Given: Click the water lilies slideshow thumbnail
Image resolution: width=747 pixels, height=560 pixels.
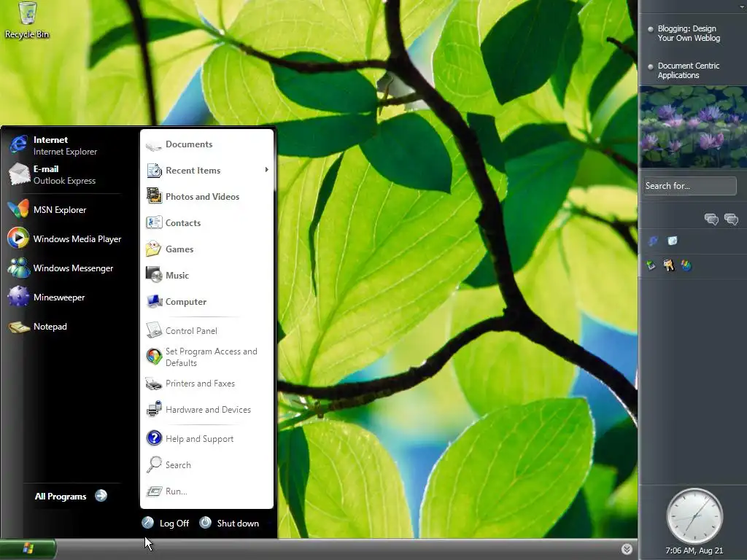Looking at the screenshot, I should (693, 127).
